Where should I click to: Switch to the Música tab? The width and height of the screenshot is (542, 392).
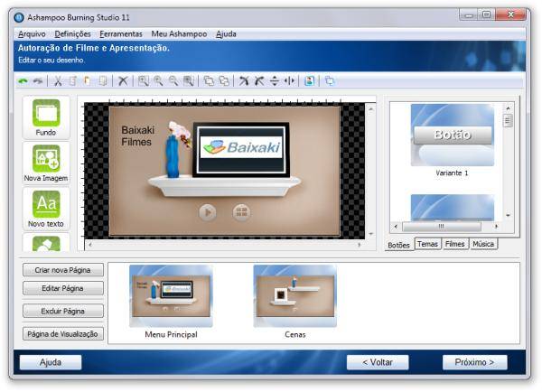pyautogui.click(x=483, y=244)
